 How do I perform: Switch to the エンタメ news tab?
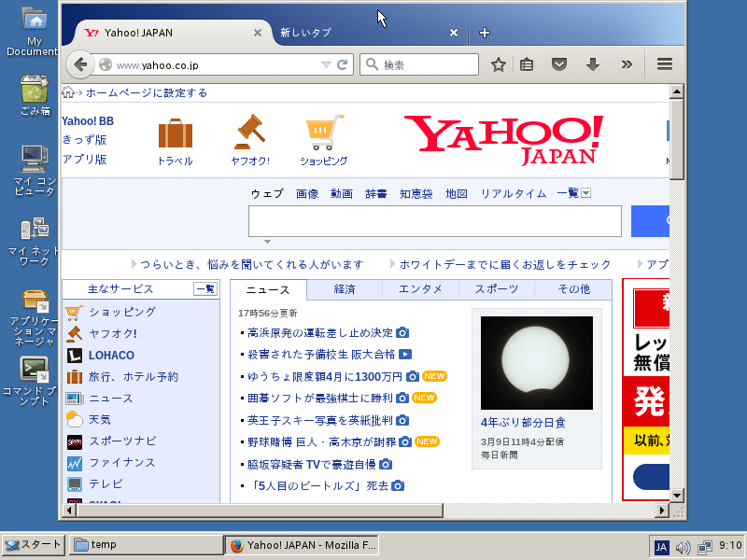[420, 289]
